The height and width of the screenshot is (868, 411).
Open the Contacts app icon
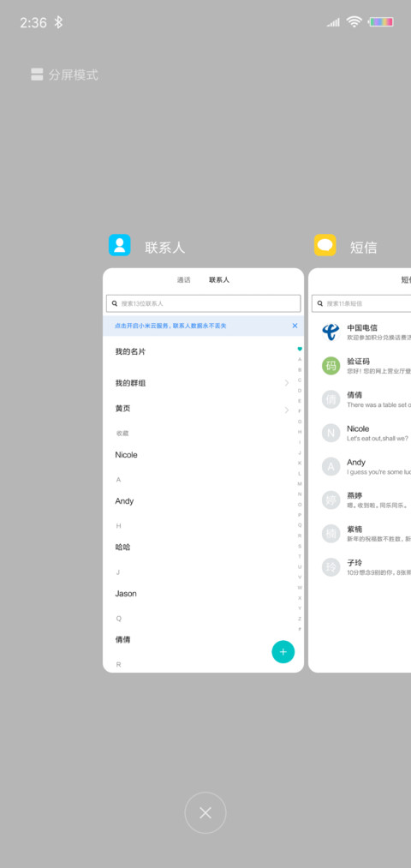tap(120, 245)
